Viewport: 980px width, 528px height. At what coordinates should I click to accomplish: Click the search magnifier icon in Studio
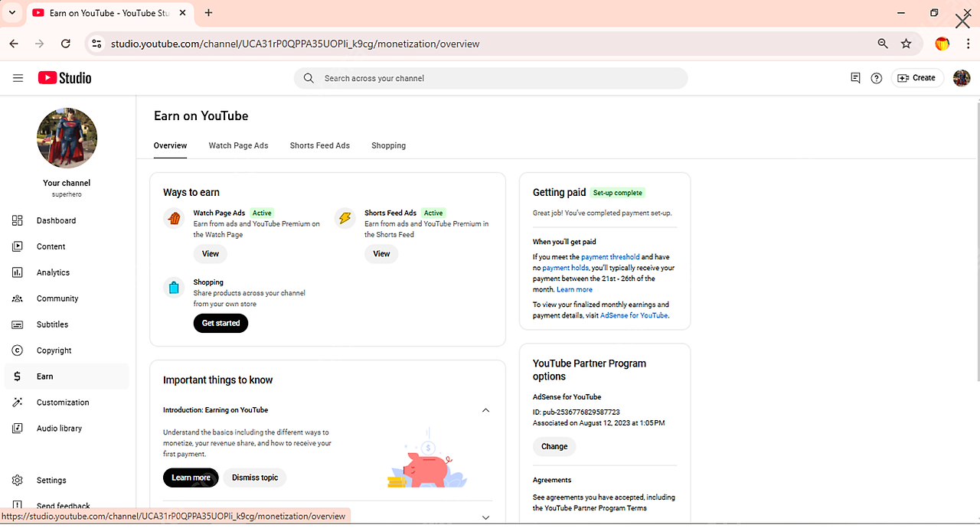(x=309, y=78)
